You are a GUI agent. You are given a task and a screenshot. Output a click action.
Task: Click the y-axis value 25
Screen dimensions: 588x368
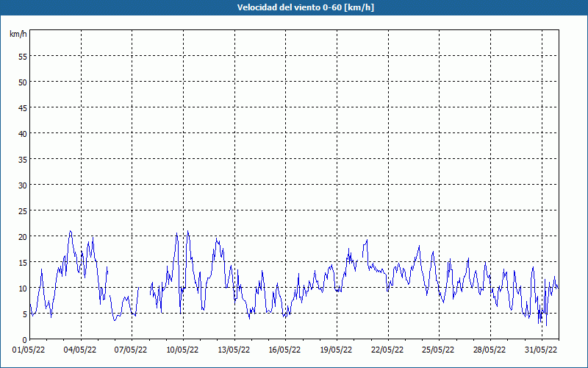(23, 211)
